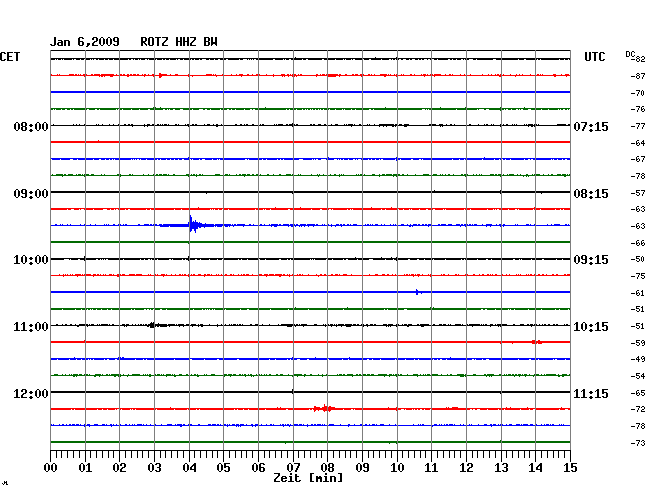Viewport: 650px width, 494px height.
Task: Click the '15' minute axis label
Action: tap(570, 468)
